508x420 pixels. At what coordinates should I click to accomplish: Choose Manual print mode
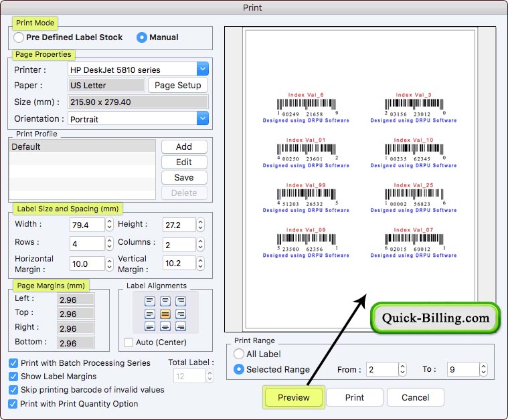click(142, 37)
